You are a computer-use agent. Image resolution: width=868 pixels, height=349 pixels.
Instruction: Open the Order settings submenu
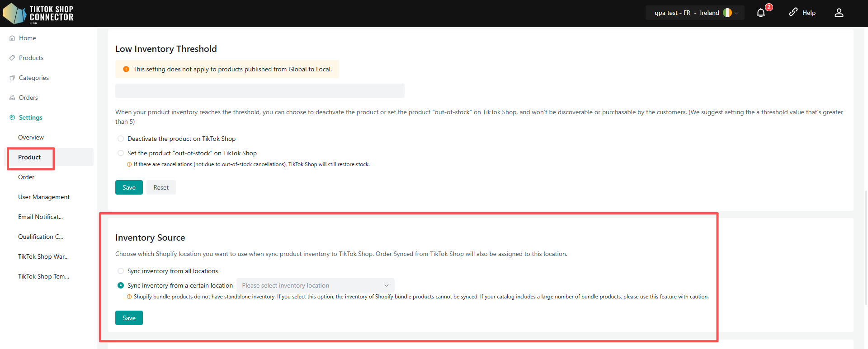pyautogui.click(x=26, y=177)
